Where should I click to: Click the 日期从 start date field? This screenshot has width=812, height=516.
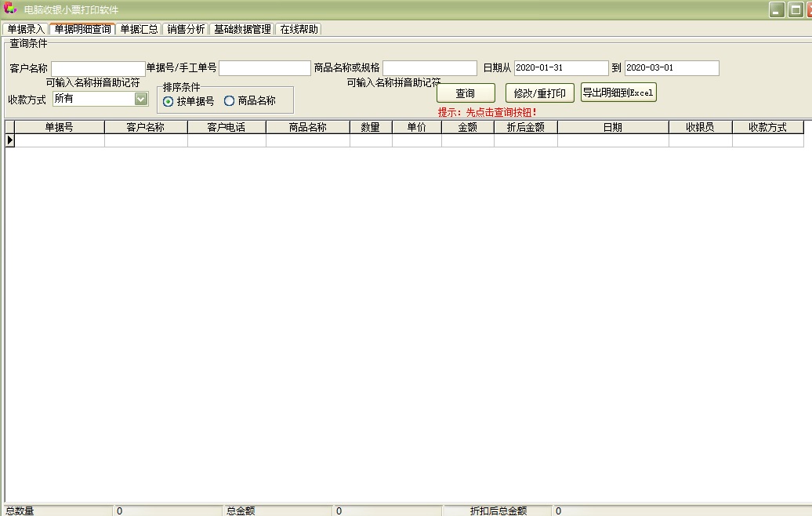tap(560, 68)
